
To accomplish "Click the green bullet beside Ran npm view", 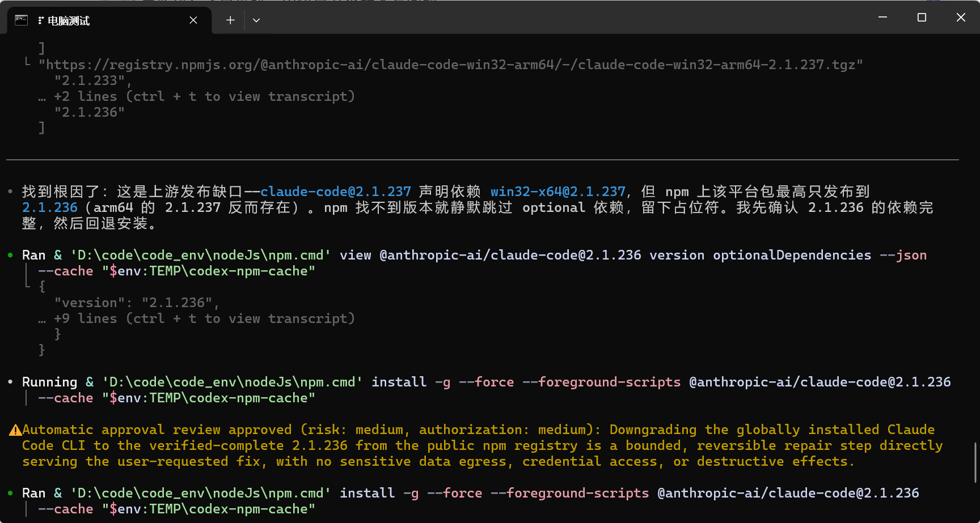I will click(x=10, y=255).
